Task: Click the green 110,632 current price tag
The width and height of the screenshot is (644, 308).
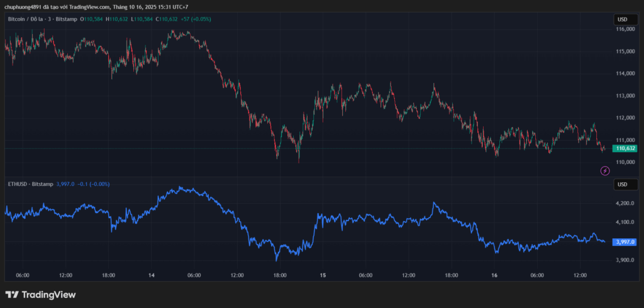Action: [x=626, y=148]
